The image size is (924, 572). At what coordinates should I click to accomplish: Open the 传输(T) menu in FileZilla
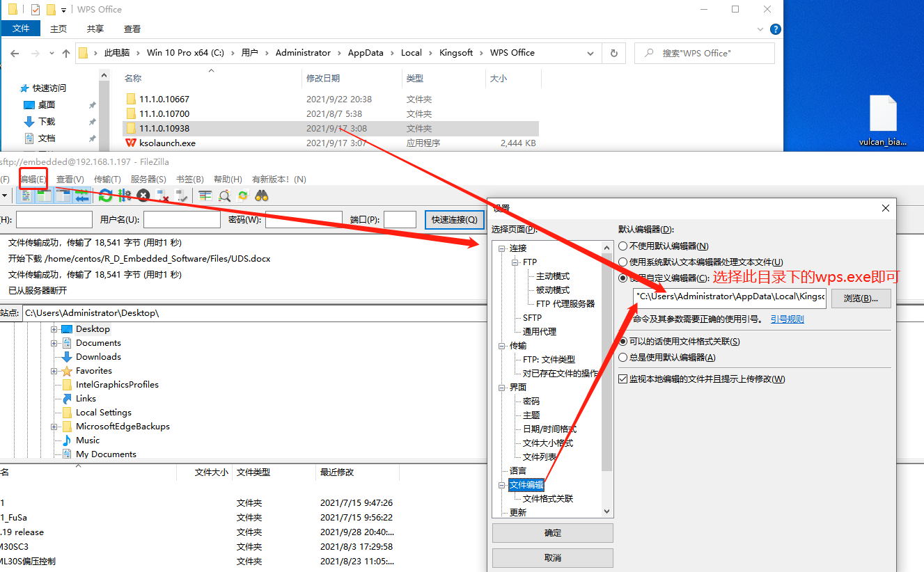click(x=107, y=180)
